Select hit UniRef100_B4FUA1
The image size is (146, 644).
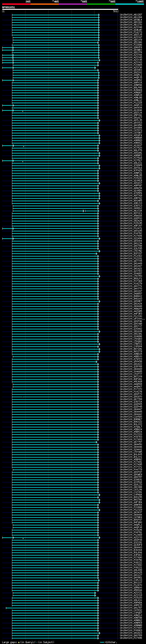131,379
